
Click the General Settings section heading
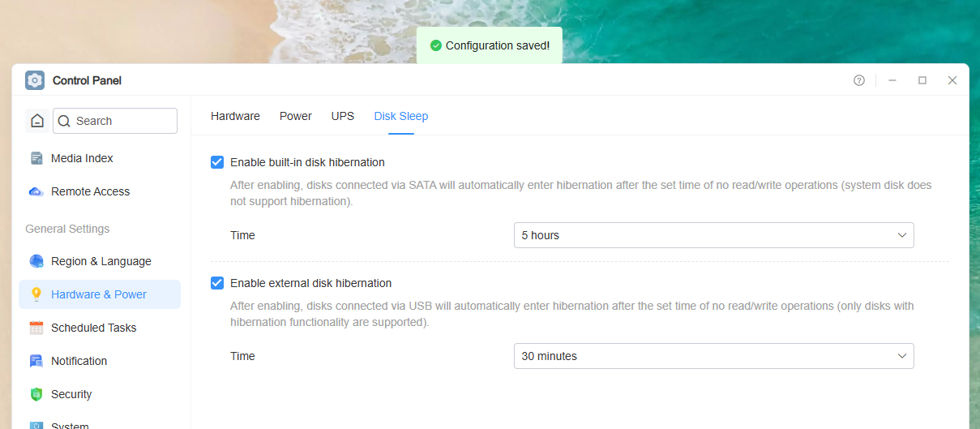(67, 229)
